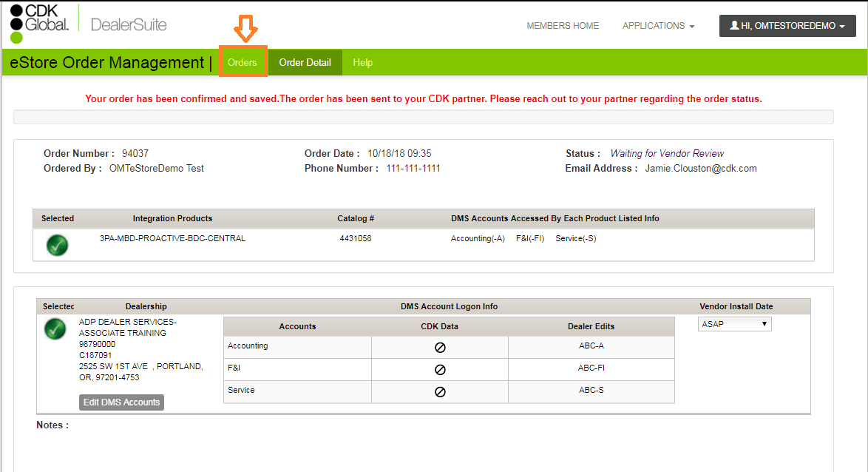This screenshot has width=868, height=472.
Task: Deselect the checkmark for 3PA-MBD-PROACTIVE-BDC-CENTRAL
Action: (57, 243)
